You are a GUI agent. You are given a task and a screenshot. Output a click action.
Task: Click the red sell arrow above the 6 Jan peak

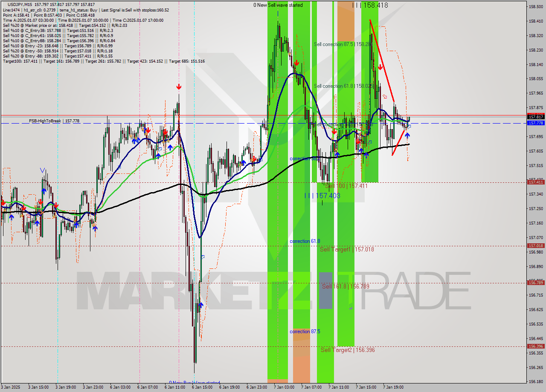pos(179,87)
